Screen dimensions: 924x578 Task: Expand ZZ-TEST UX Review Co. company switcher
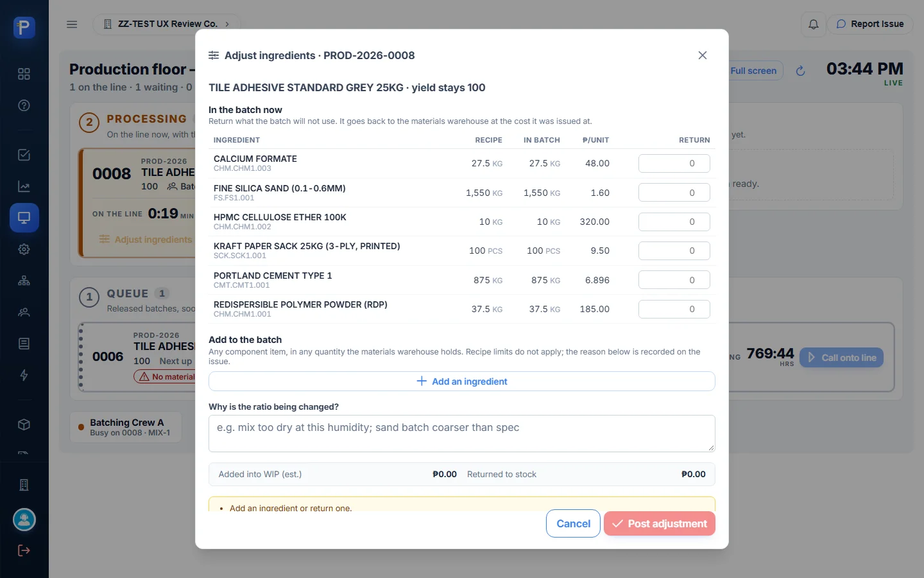tap(167, 24)
